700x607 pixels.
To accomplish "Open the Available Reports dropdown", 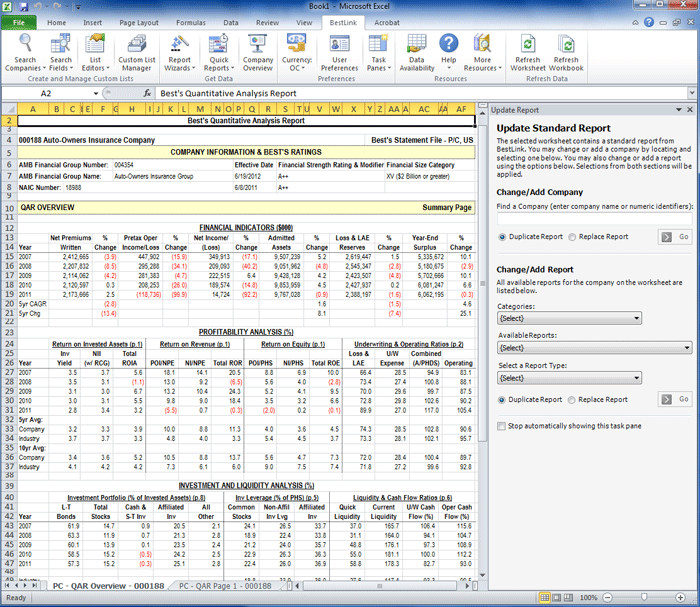I will pos(594,348).
